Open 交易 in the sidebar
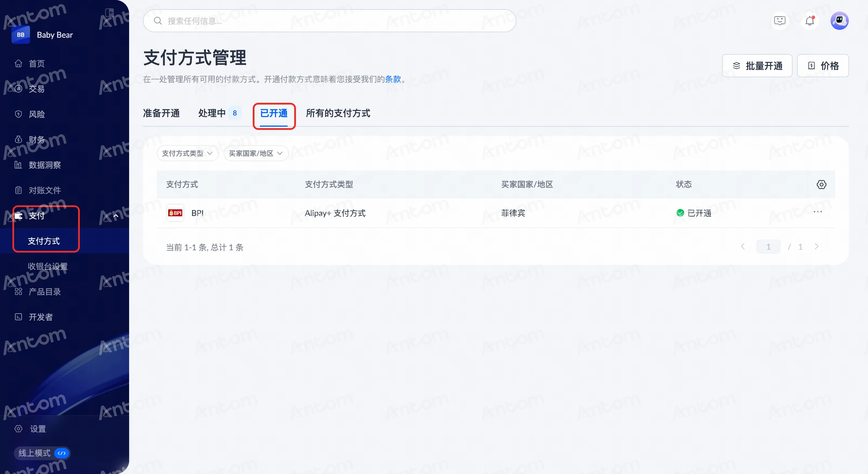This screenshot has height=474, width=868. (x=37, y=89)
